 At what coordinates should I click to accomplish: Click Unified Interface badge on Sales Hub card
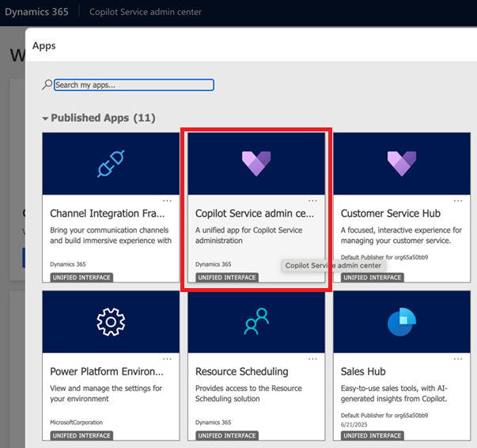point(373,436)
